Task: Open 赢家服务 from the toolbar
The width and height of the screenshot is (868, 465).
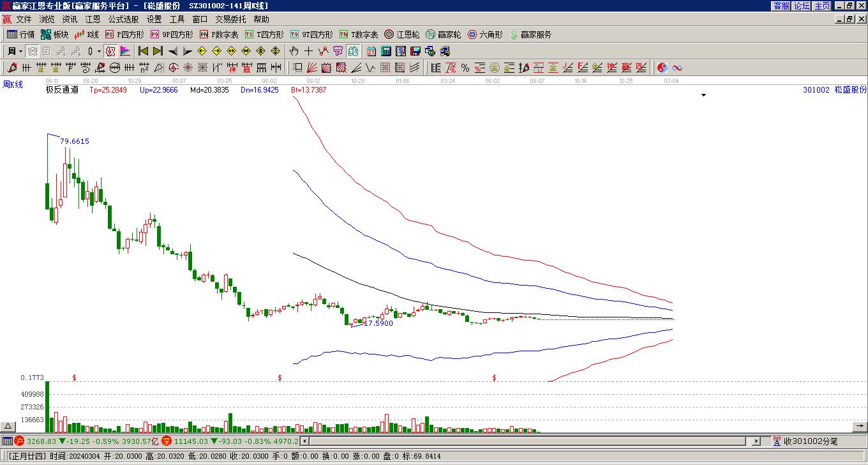Action: [530, 34]
